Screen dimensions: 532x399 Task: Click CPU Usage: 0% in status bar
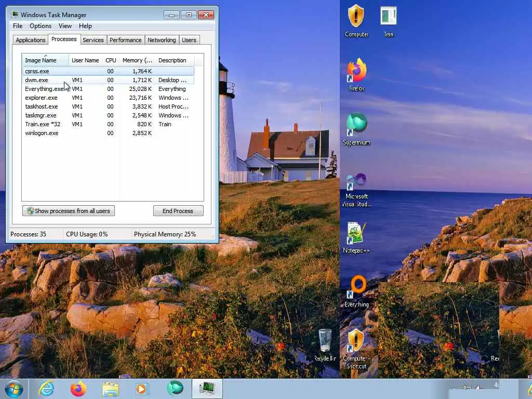87,234
